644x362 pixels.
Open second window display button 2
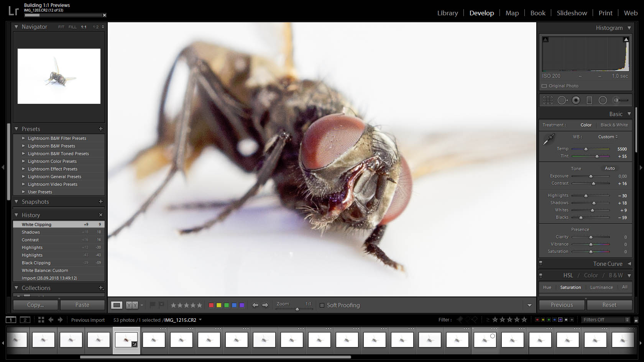[25, 320]
